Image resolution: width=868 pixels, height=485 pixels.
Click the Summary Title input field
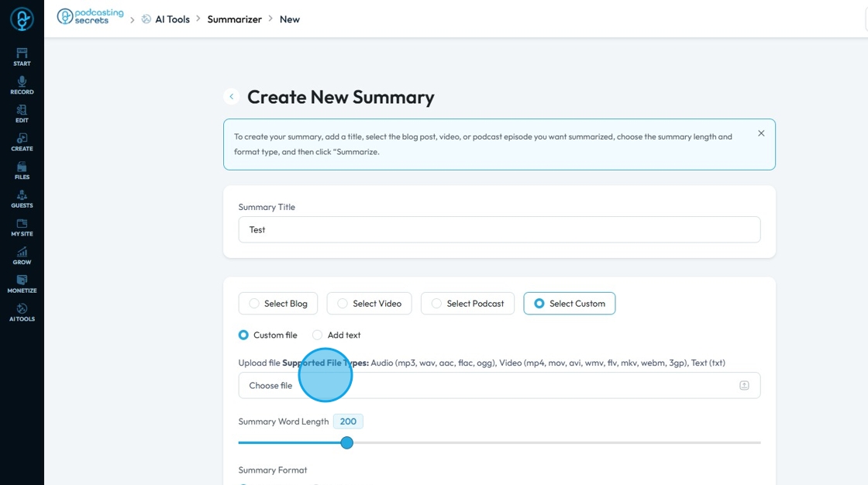coord(499,229)
